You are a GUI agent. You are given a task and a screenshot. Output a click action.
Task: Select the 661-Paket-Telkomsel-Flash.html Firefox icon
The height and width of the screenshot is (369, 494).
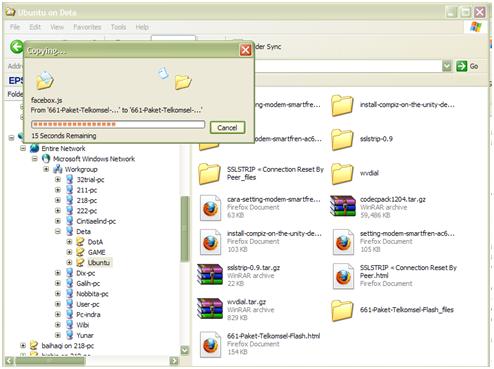210,345
